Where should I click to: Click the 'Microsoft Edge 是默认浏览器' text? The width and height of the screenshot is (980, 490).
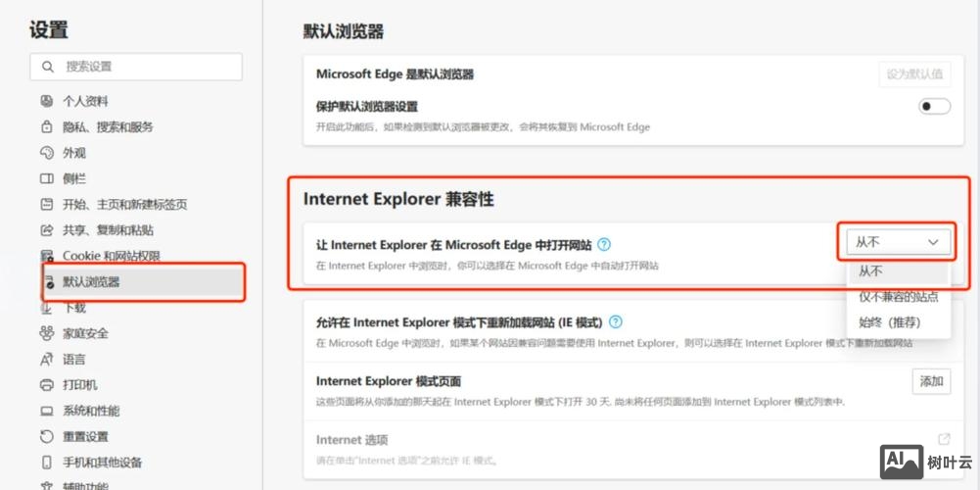pos(395,74)
